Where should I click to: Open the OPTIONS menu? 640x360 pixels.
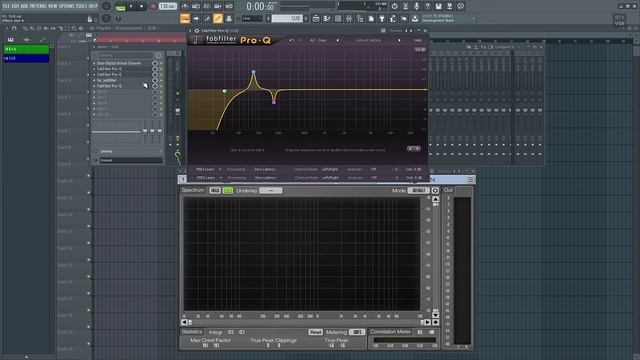pyautogui.click(x=67, y=6)
